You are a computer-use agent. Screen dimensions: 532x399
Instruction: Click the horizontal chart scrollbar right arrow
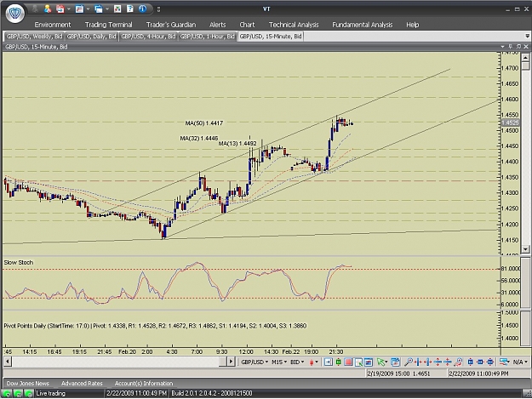231,362
